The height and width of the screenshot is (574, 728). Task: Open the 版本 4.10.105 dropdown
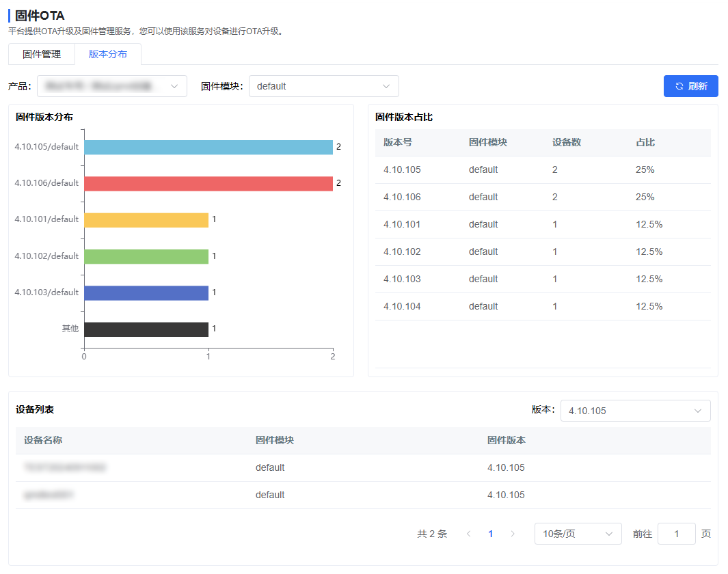pyautogui.click(x=635, y=411)
